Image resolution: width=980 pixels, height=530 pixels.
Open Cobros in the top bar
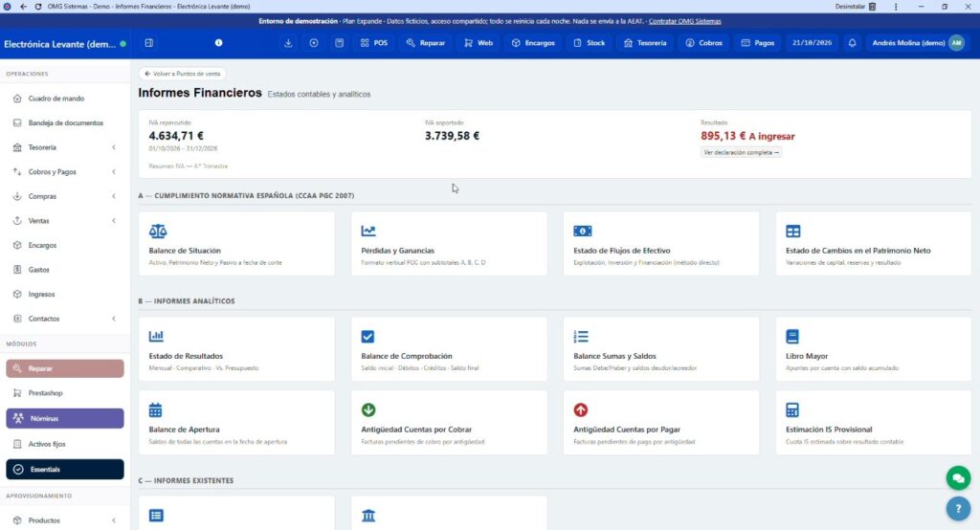pyautogui.click(x=703, y=43)
